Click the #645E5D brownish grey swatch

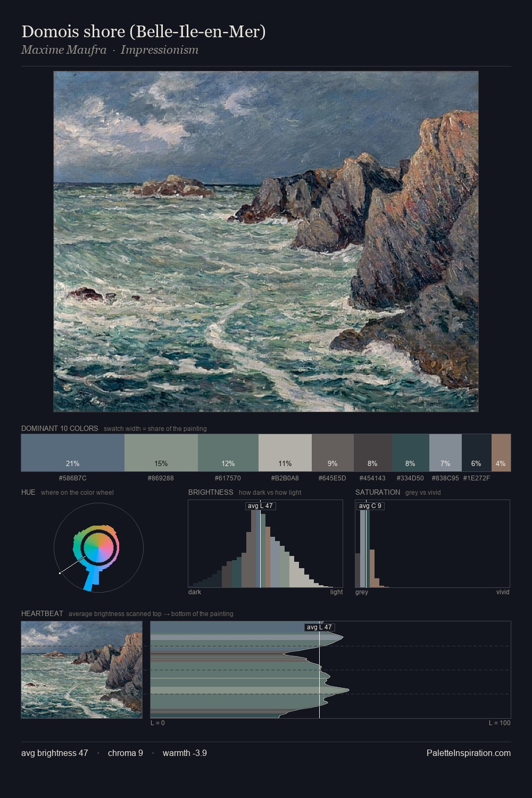coord(332,453)
